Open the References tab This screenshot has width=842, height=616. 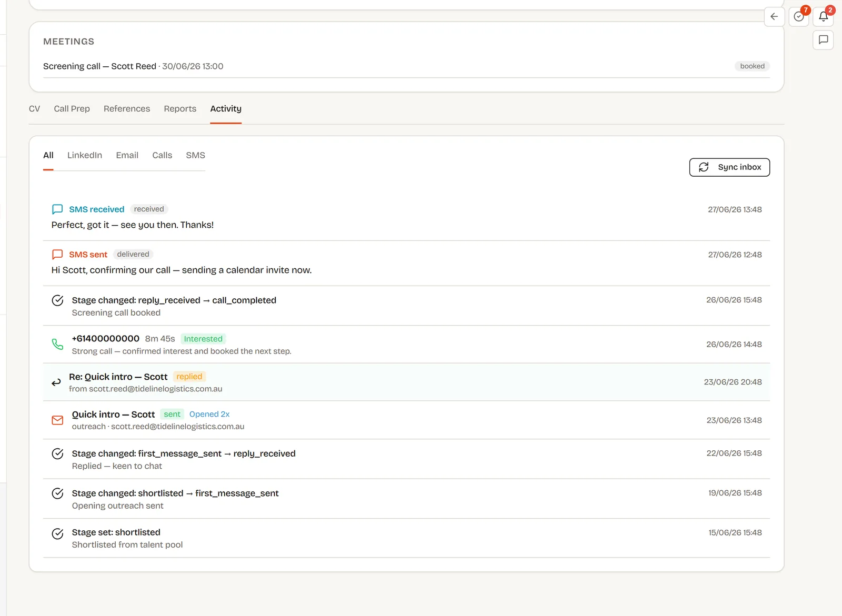[127, 108]
